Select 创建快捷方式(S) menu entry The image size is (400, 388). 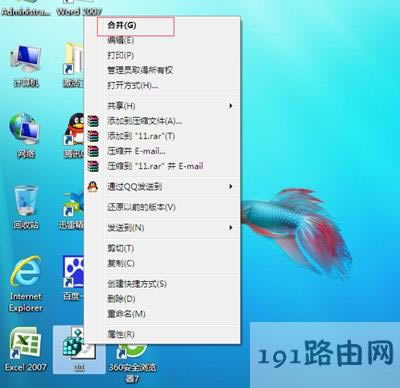162,284
